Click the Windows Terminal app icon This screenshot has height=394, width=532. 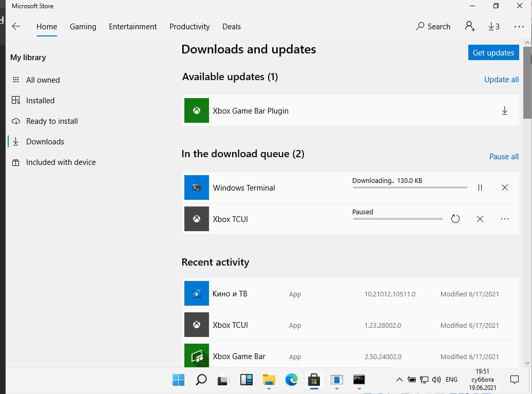click(x=197, y=187)
